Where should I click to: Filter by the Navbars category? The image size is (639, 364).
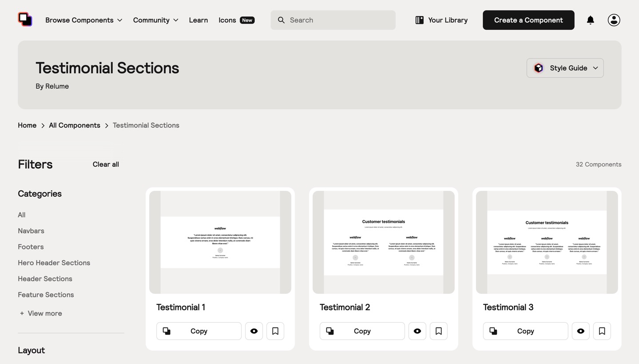coord(31,231)
